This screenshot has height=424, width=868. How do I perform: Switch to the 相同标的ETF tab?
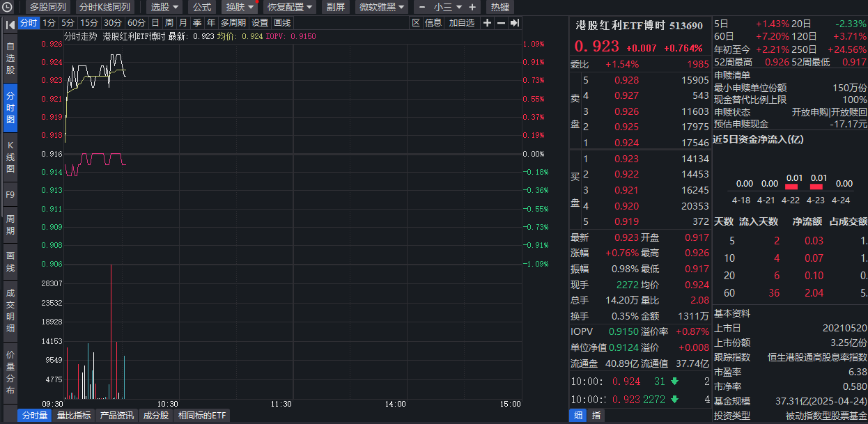pyautogui.click(x=202, y=415)
